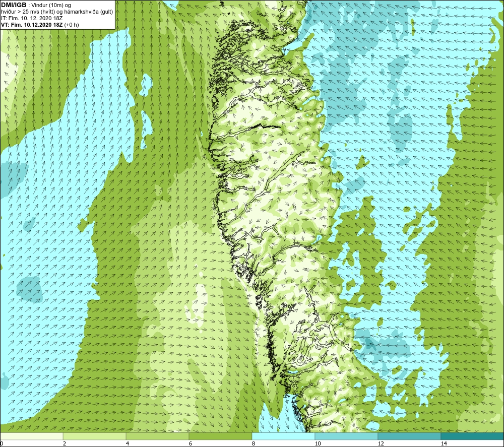Click the above 14 m/s dark teal swatch
This screenshot has height=447, width=504.
473,436
